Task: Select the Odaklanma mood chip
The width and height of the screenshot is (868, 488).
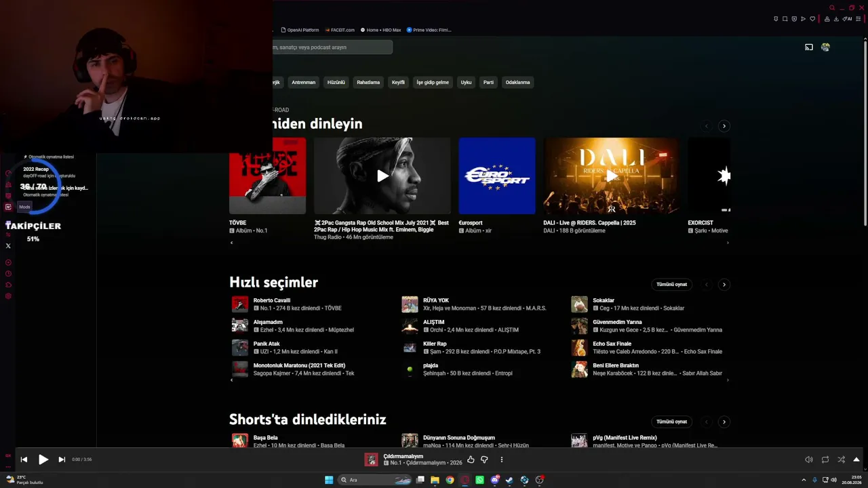Action: coord(517,83)
